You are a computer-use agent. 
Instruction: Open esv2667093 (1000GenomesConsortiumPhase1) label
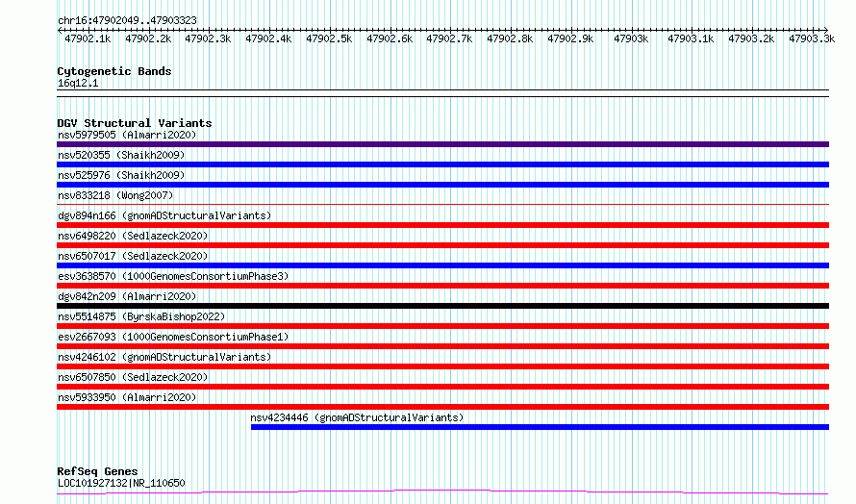(173, 337)
